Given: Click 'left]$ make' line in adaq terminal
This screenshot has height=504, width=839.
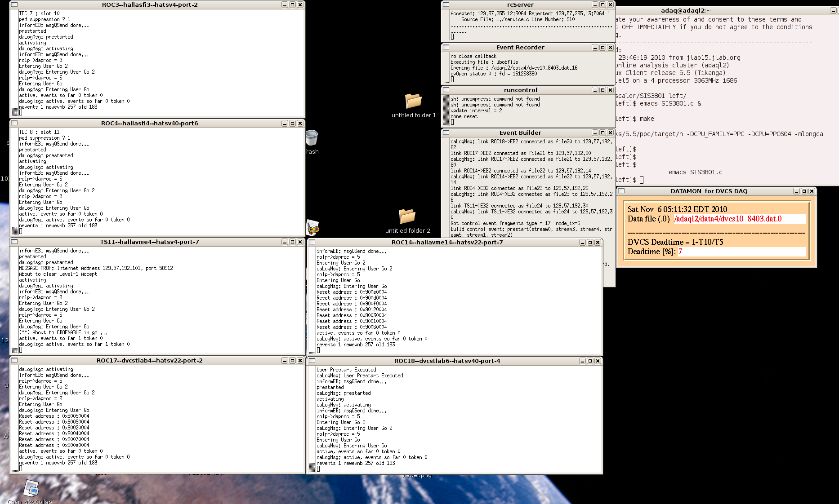Looking at the screenshot, I should click(x=635, y=119).
